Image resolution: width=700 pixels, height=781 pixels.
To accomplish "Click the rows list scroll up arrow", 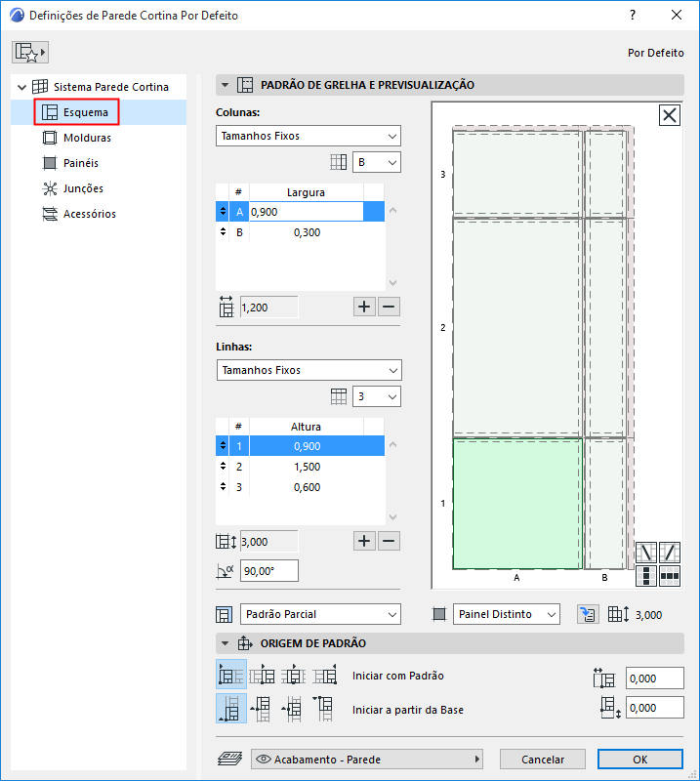I will pos(393,444).
